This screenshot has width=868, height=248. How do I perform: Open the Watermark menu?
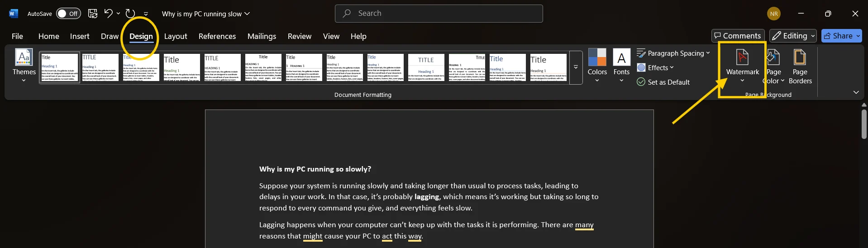point(742,66)
